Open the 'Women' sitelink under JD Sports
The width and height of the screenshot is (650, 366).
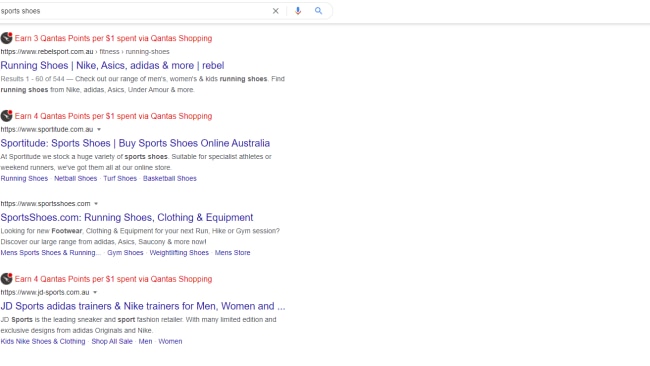[170, 342]
